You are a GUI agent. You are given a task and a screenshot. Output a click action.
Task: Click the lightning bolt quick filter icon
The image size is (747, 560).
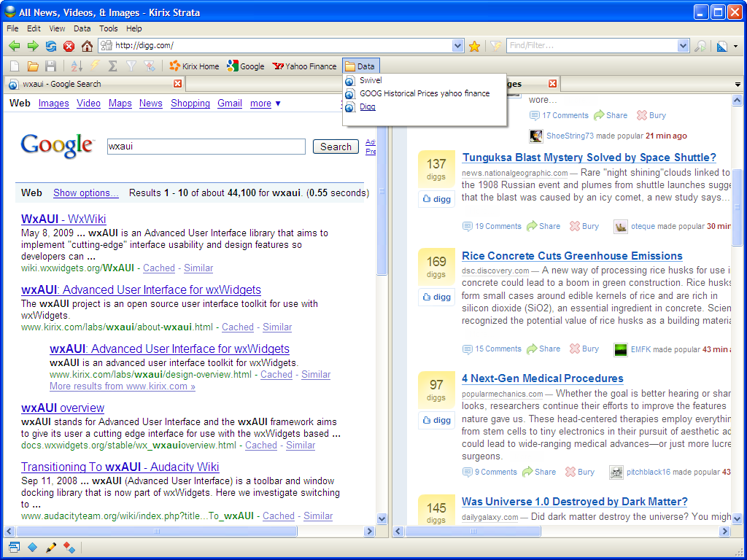(x=95, y=66)
